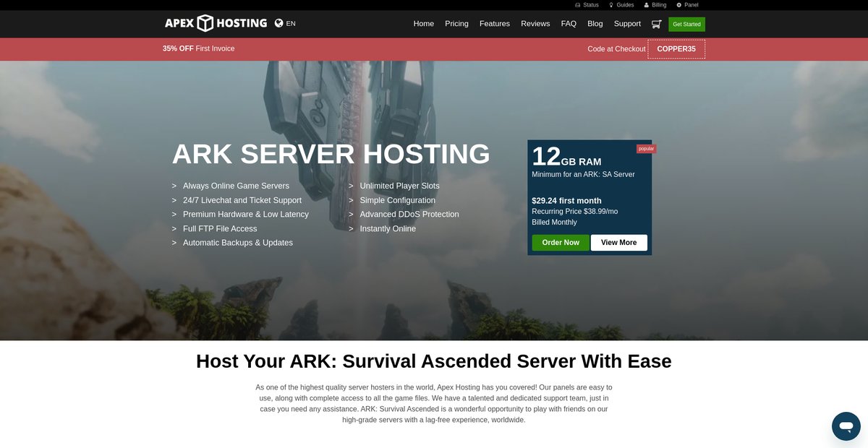Image resolution: width=868 pixels, height=448 pixels.
Task: Open the Status link in top bar
Action: [591, 5]
